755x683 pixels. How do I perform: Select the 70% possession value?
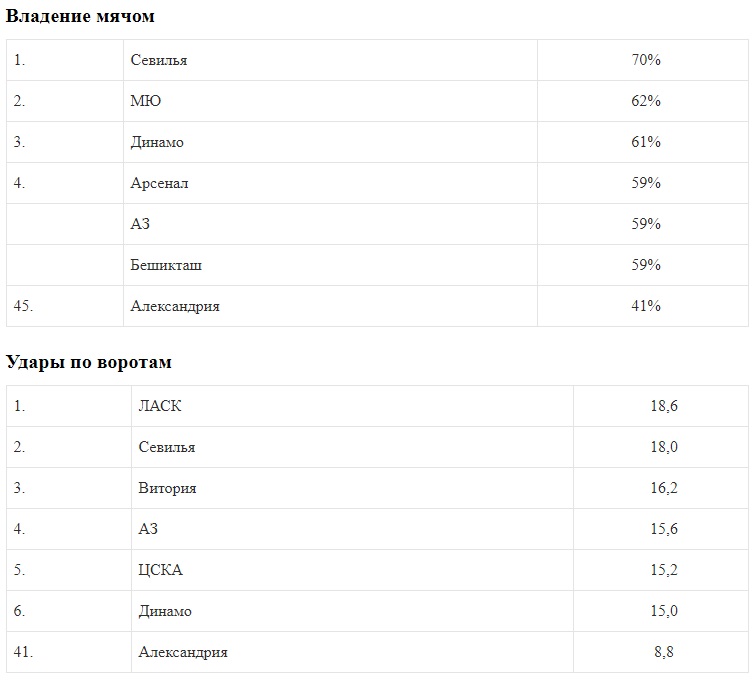tap(645, 60)
